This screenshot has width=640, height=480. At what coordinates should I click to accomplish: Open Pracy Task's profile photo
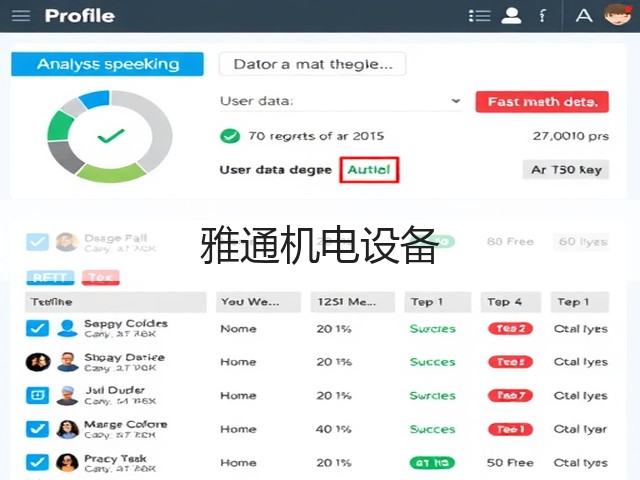67,463
